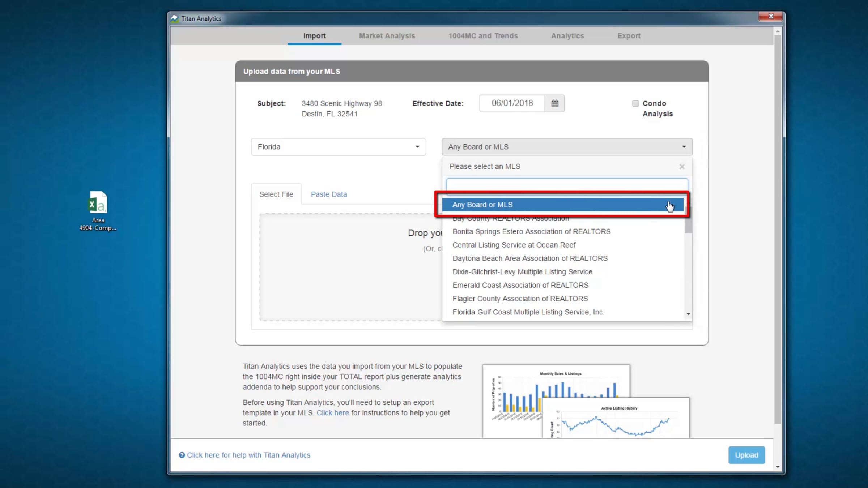This screenshot has height=488, width=868.
Task: Select Any Board or MLS option
Action: [x=562, y=205]
